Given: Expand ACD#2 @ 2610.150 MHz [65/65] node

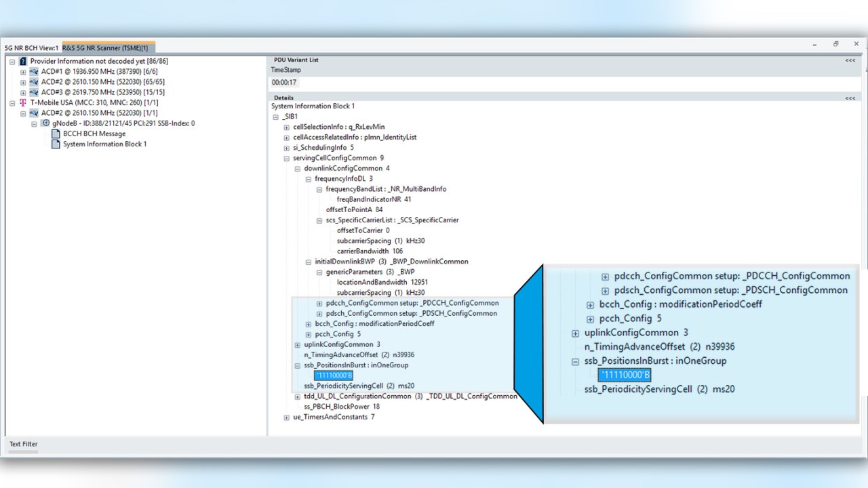Looking at the screenshot, I should (23, 82).
